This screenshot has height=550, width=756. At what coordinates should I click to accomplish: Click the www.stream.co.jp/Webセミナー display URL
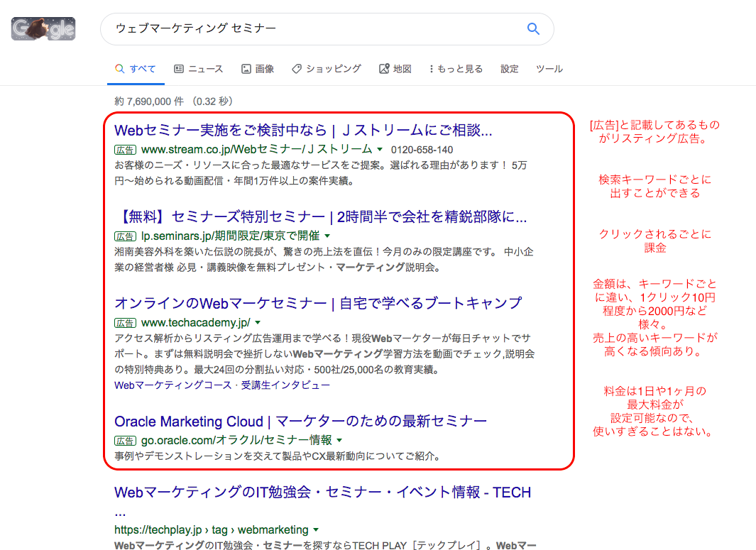256,150
